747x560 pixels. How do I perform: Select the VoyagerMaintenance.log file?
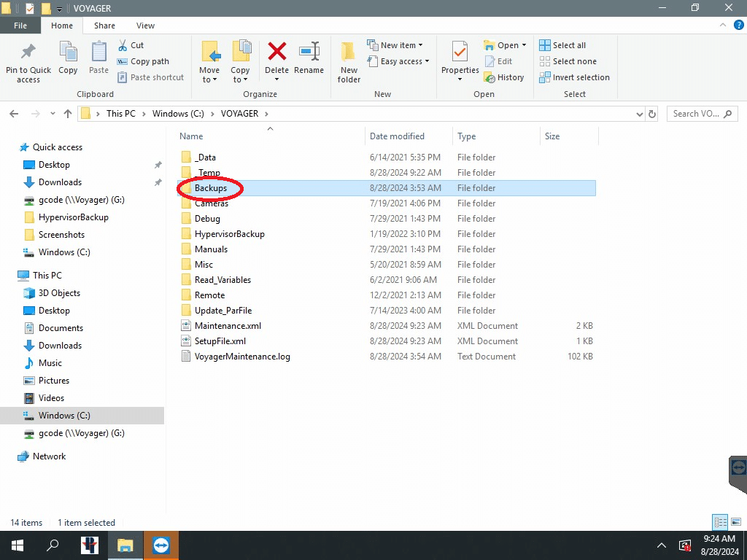tap(242, 357)
